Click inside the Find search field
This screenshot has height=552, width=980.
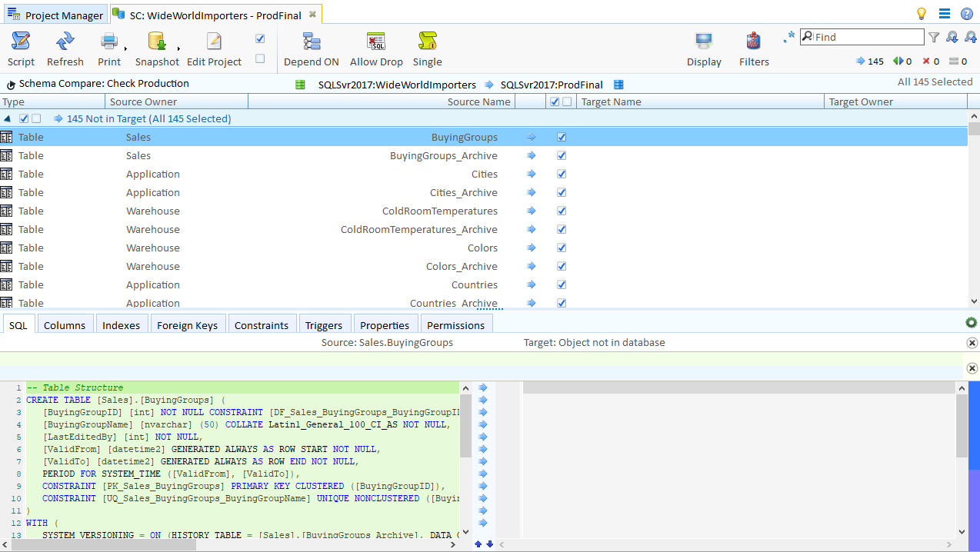pyautogui.click(x=862, y=35)
